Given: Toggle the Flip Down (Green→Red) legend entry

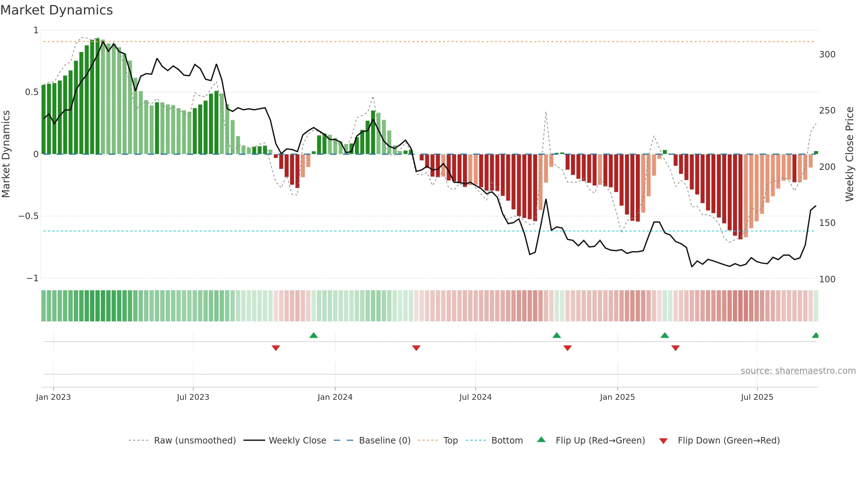Looking at the screenshot, I should point(719,440).
